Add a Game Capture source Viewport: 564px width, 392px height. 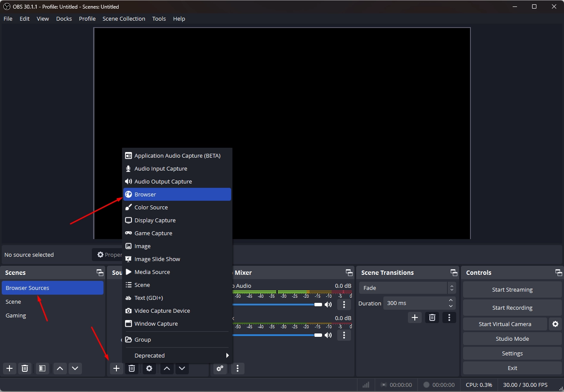(x=177, y=233)
